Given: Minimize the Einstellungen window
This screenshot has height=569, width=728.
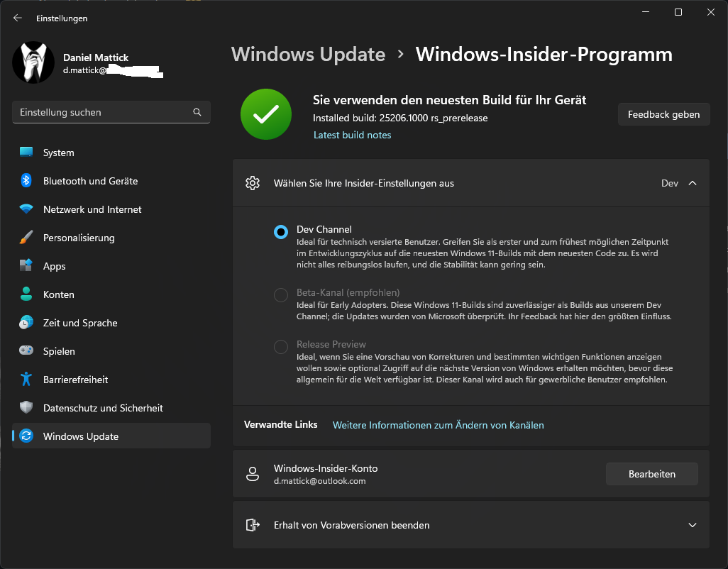Looking at the screenshot, I should tap(646, 12).
